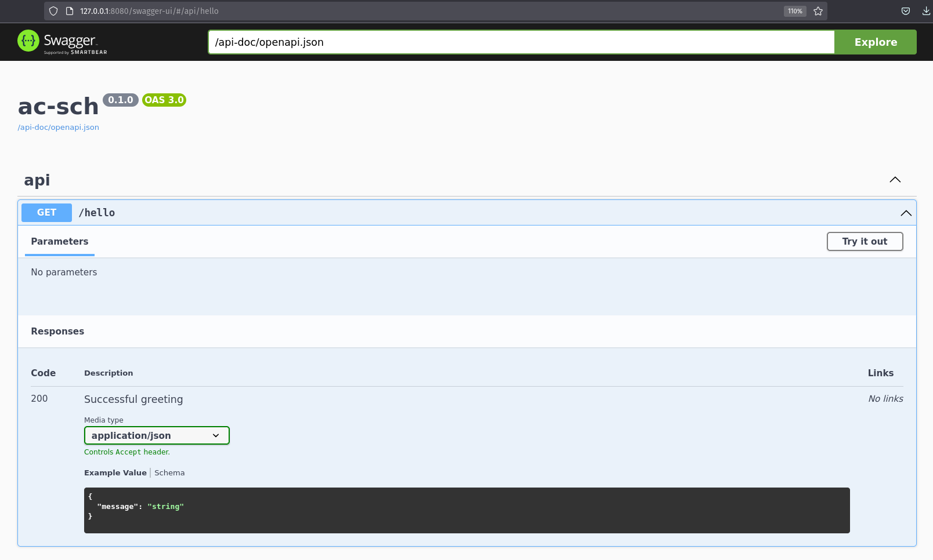Click the shield tracking protection icon

tap(53, 11)
